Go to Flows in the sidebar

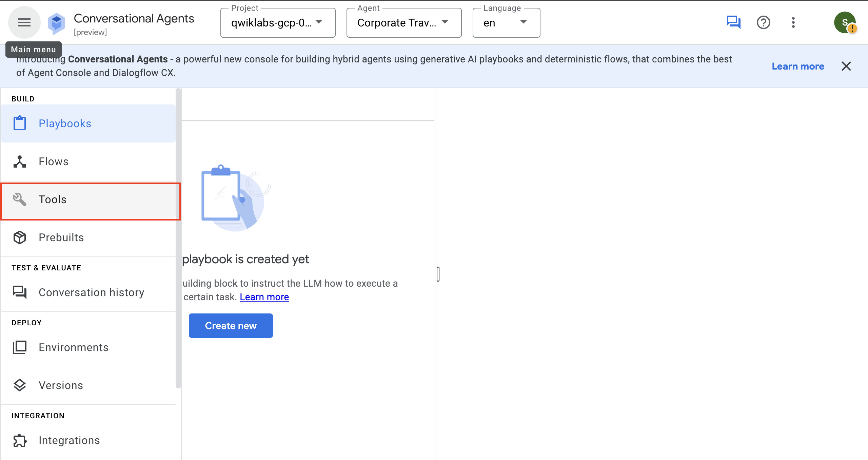click(88, 161)
